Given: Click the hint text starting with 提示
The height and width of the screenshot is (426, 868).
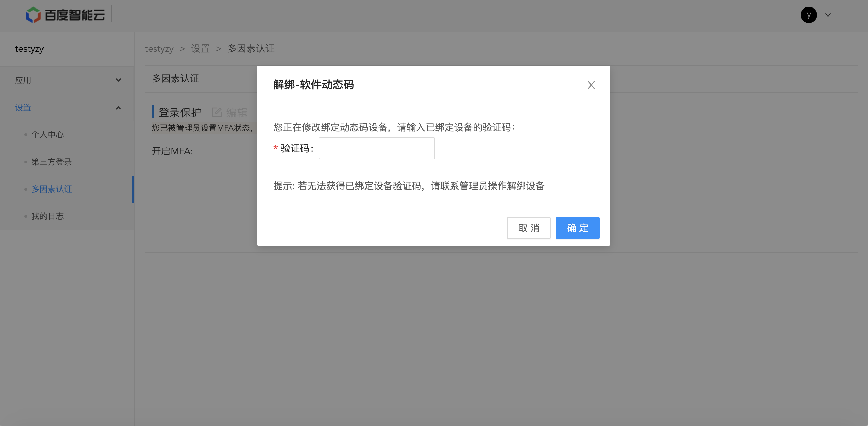Looking at the screenshot, I should pos(409,186).
